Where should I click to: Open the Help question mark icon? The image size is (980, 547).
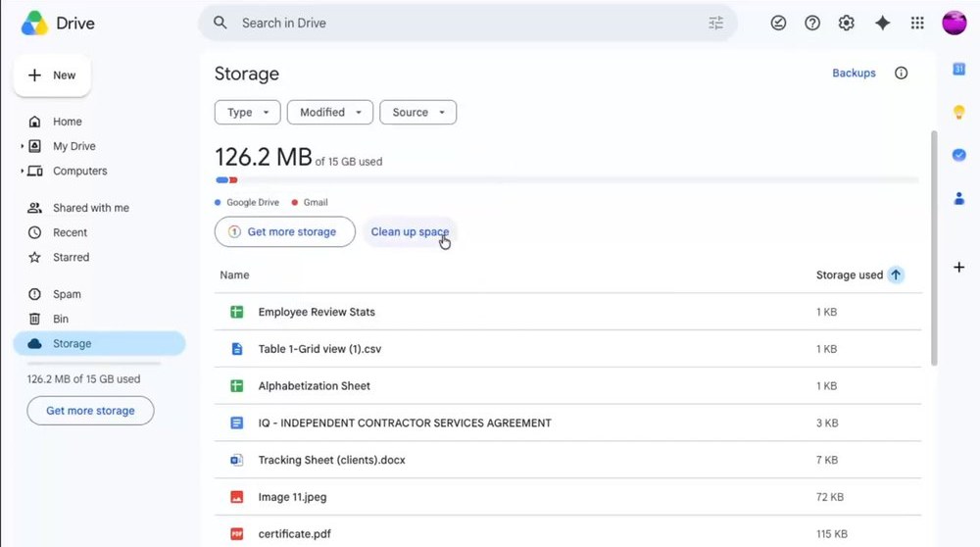tap(811, 24)
